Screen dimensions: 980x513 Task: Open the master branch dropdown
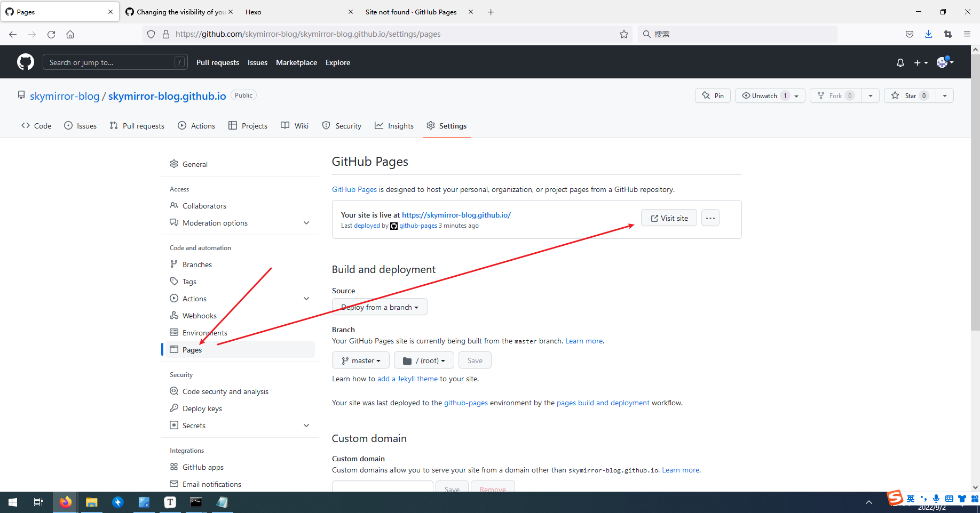(x=361, y=360)
